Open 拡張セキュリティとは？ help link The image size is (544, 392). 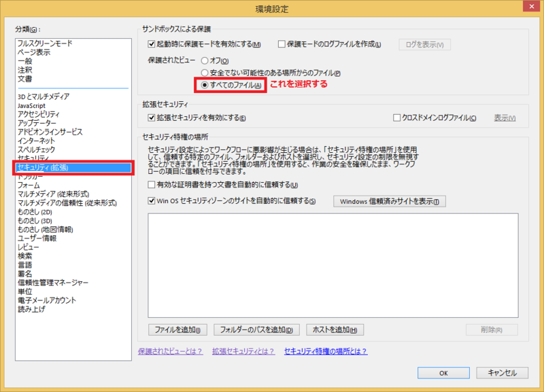[x=243, y=351]
